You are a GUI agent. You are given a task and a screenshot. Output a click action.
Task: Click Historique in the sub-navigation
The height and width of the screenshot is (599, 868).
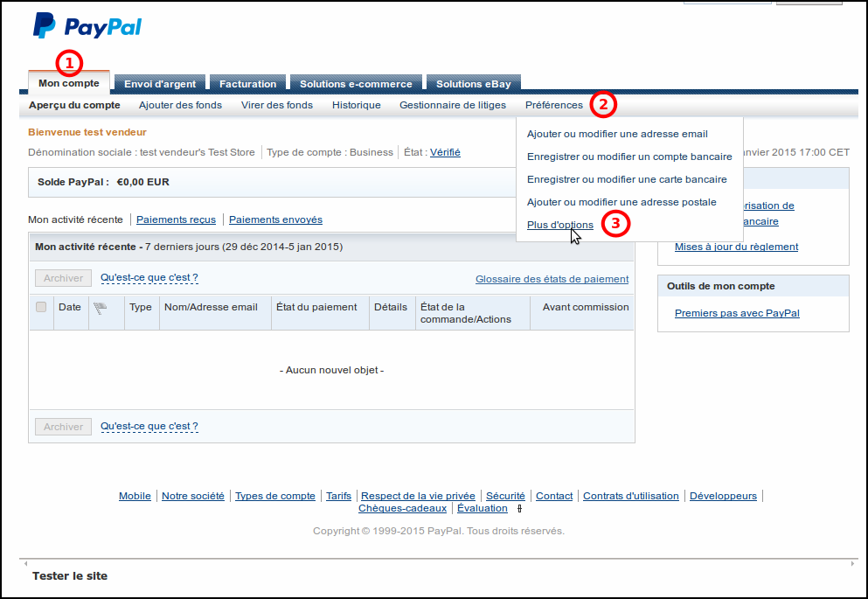(x=356, y=105)
